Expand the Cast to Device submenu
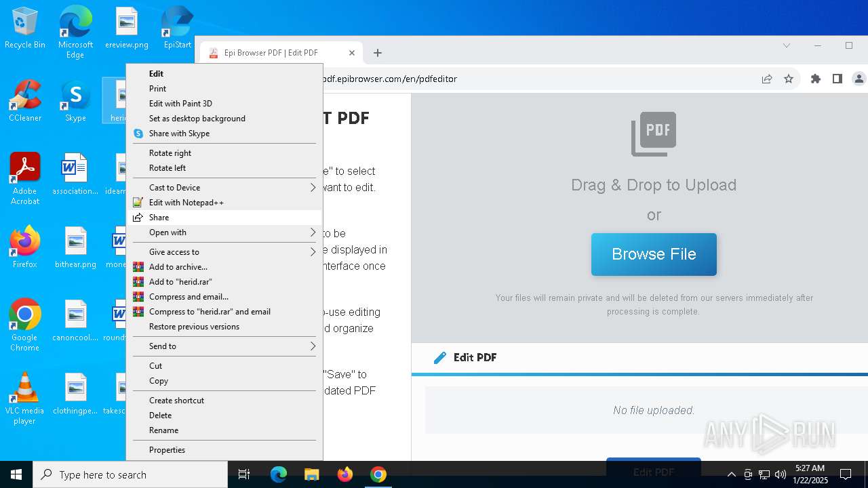868x488 pixels. (224, 188)
